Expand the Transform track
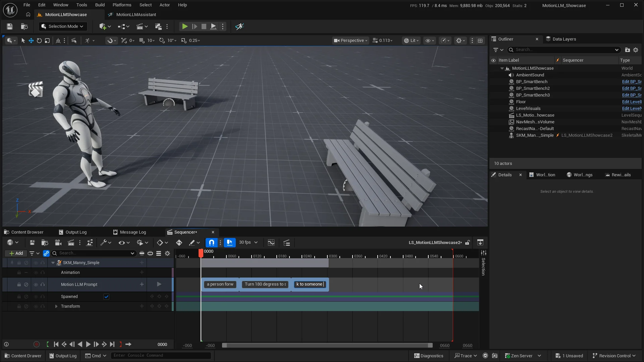 [56, 306]
